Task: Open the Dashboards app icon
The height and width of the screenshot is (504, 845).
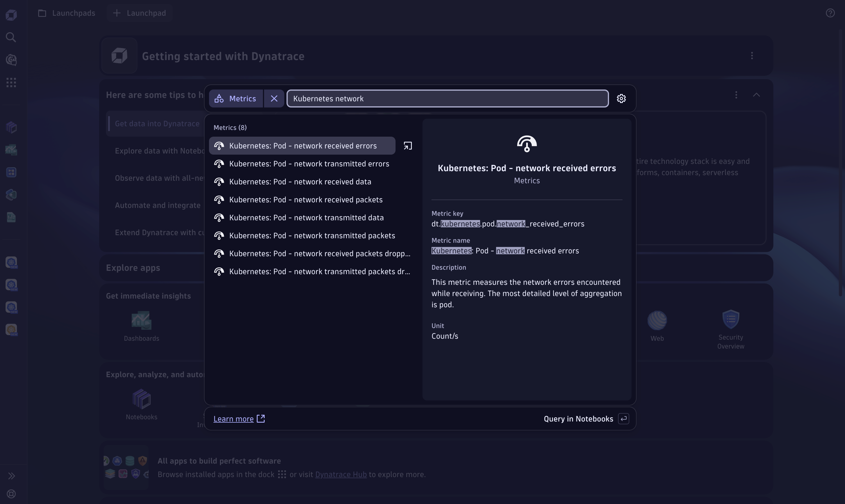Action: click(x=141, y=320)
